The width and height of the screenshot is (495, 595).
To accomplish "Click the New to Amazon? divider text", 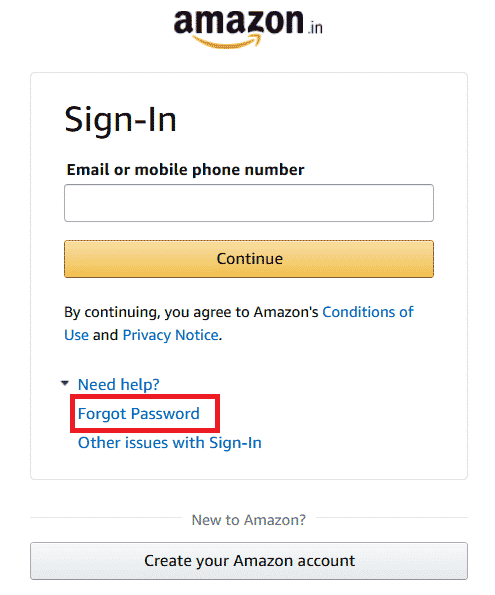I will click(x=249, y=520).
